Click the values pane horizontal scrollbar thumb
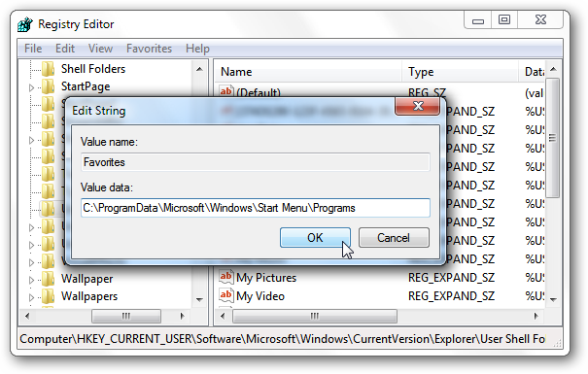This screenshot has height=374, width=588. click(315, 317)
